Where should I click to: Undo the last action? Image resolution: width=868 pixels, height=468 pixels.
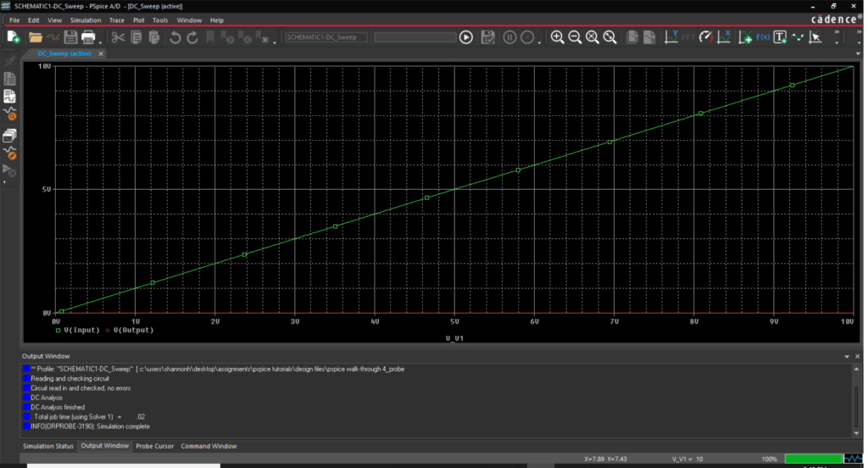175,37
